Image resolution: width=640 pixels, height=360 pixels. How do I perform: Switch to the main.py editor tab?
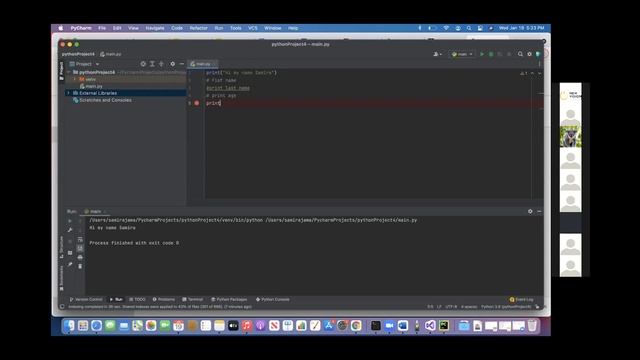[x=202, y=64]
